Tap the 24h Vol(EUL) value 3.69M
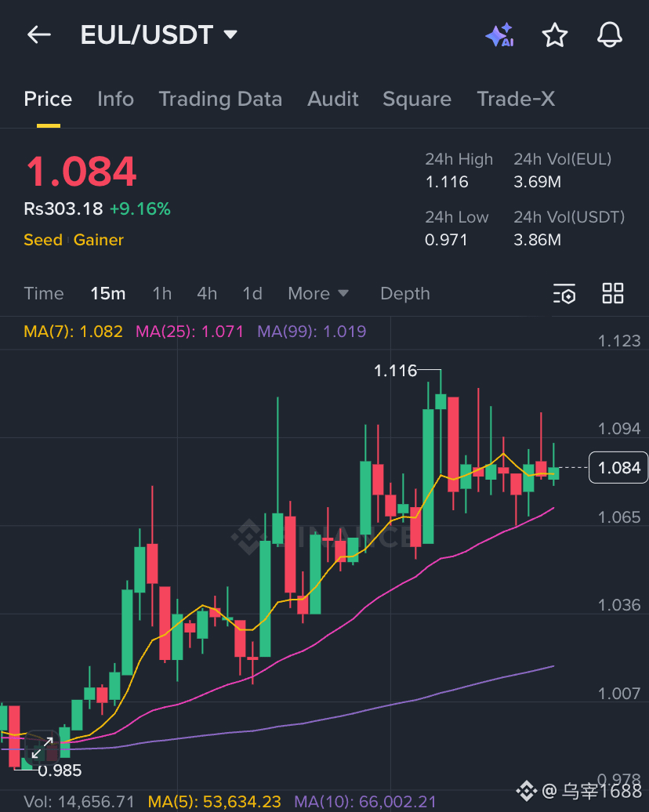The height and width of the screenshot is (812, 649). point(537,182)
